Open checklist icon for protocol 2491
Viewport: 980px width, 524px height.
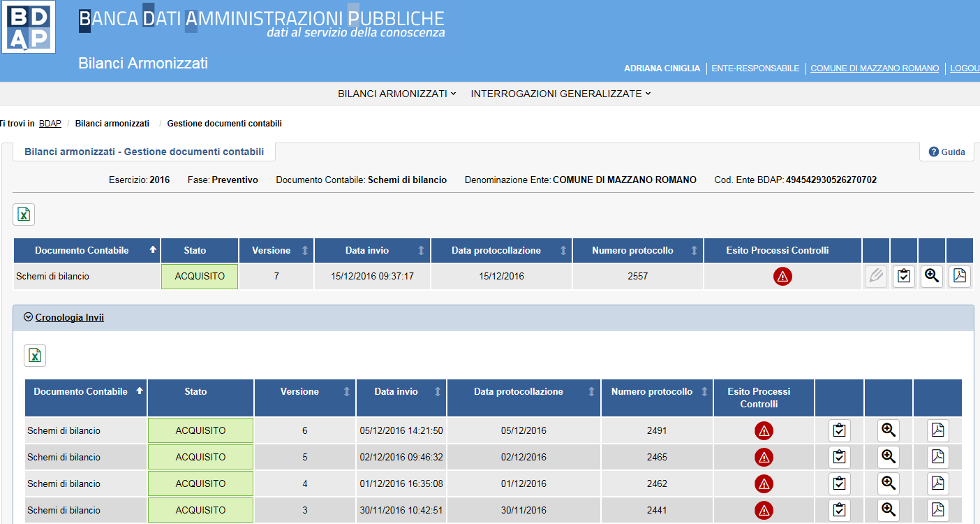point(840,431)
